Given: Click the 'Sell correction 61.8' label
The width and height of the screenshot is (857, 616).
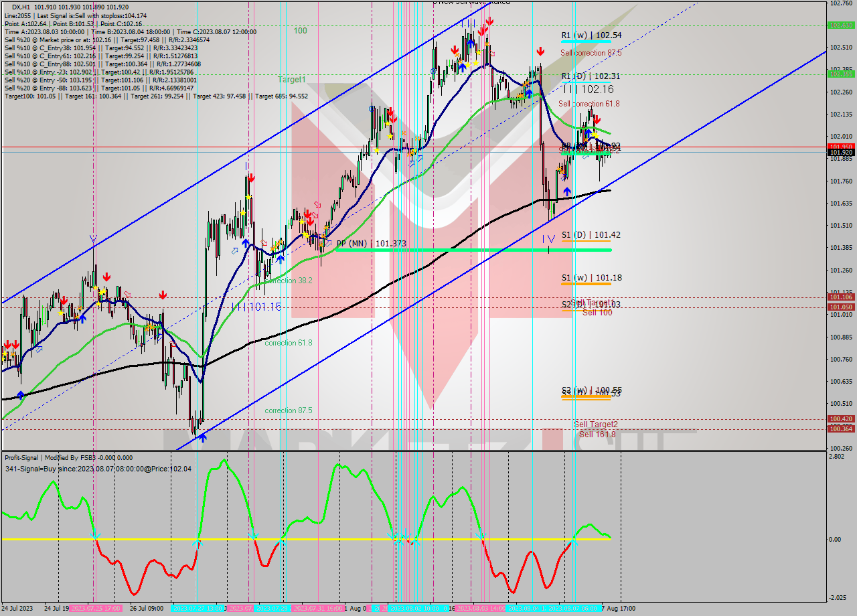Looking at the screenshot, I should [589, 104].
